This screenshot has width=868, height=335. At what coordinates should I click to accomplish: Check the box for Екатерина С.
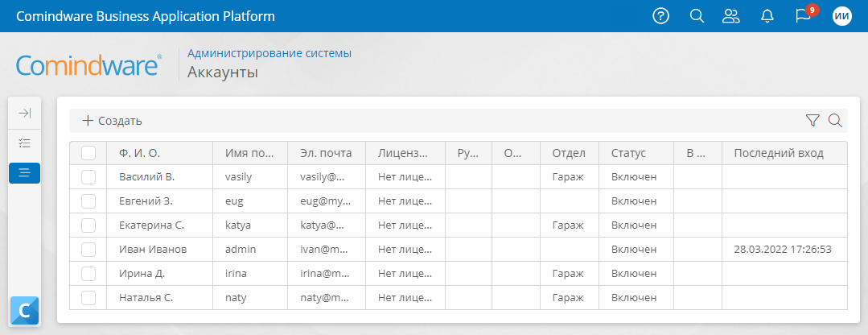88,225
